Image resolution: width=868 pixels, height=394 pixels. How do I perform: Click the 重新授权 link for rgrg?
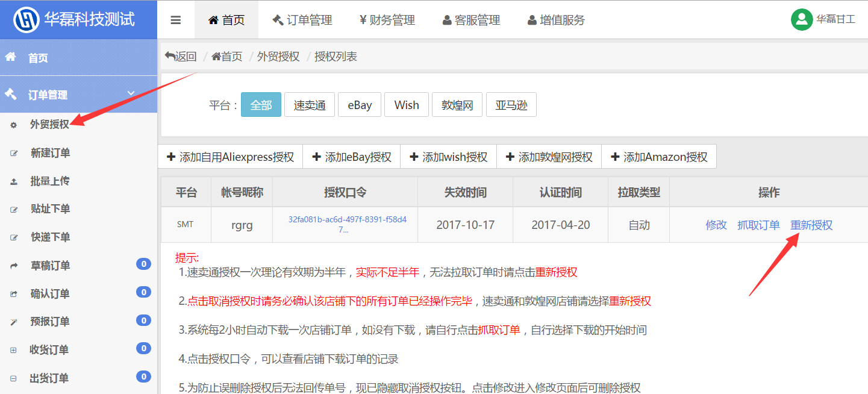(811, 225)
